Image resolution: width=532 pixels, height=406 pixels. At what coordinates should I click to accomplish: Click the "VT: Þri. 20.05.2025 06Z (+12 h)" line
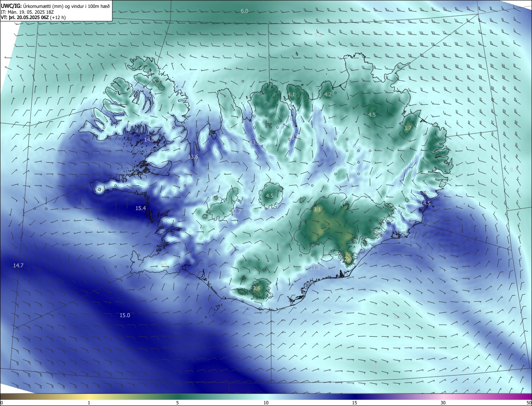pyautogui.click(x=33, y=17)
